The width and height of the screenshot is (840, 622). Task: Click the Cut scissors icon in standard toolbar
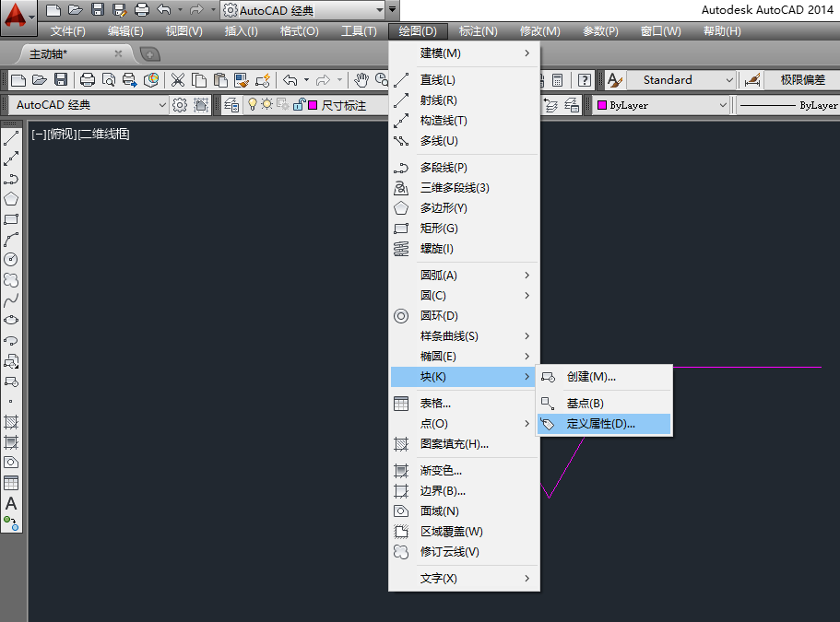pos(177,80)
